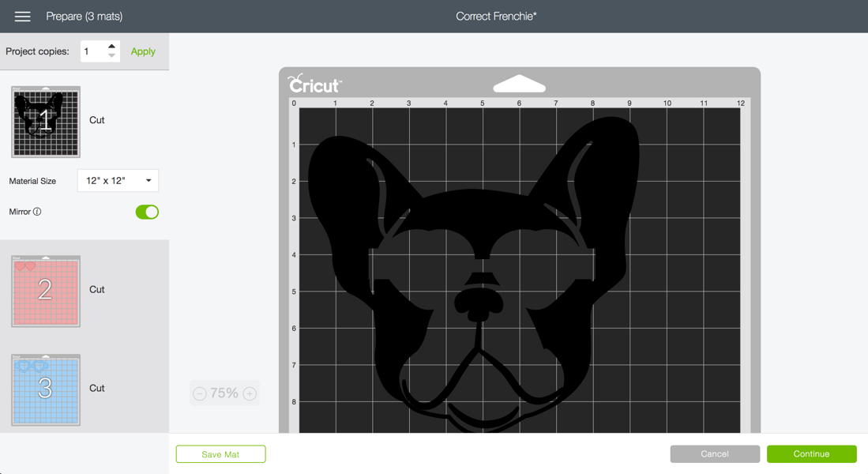The image size is (868, 474).
Task: Increase project copies with up arrow
Action: [111, 47]
